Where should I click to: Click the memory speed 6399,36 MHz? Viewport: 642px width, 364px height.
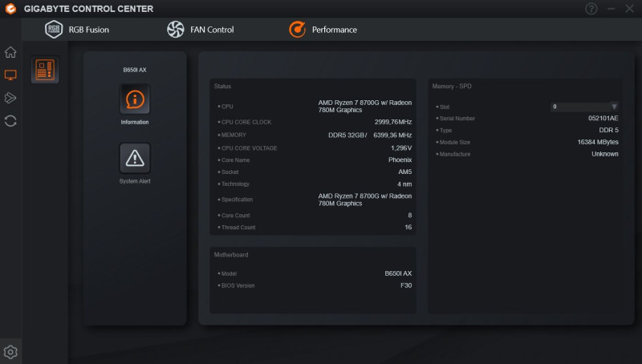point(392,135)
